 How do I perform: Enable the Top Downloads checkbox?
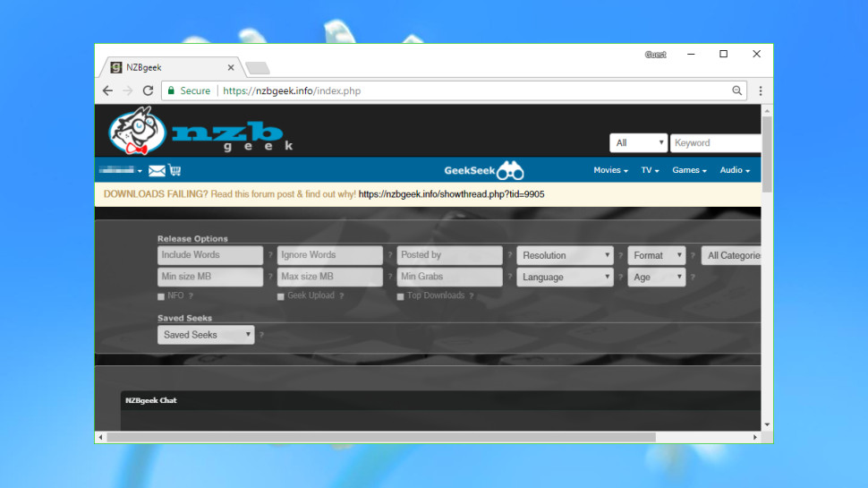pyautogui.click(x=400, y=296)
